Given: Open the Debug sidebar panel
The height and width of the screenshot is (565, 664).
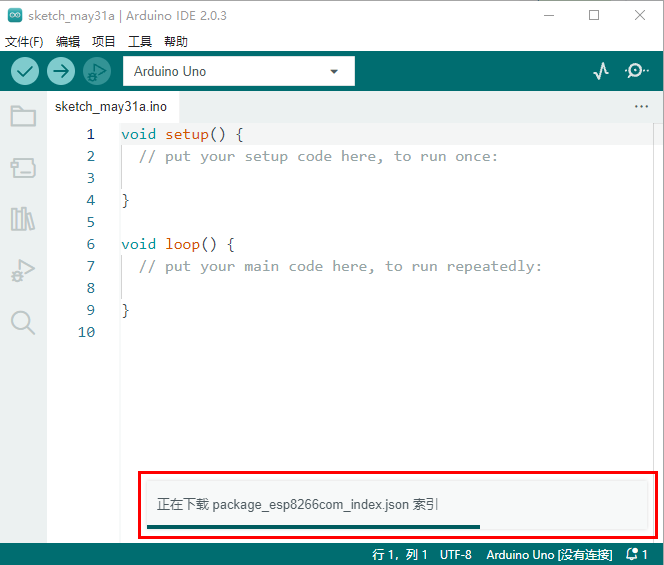Looking at the screenshot, I should pos(23,271).
